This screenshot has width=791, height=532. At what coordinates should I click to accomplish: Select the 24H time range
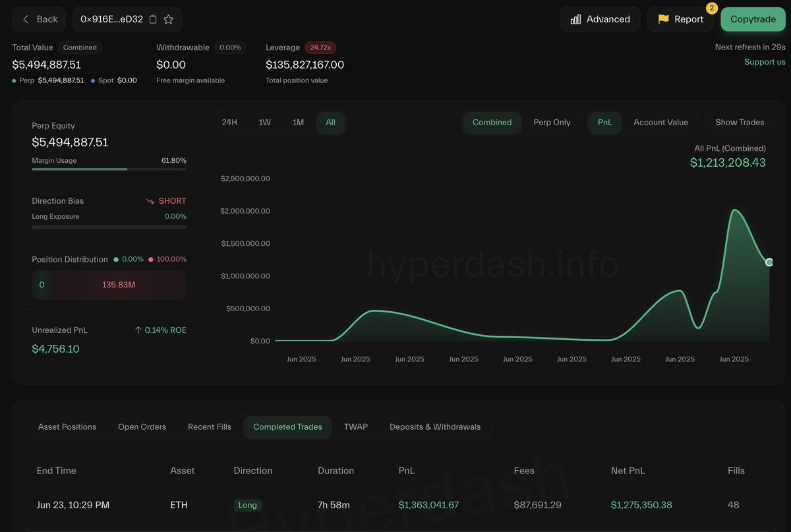229,122
